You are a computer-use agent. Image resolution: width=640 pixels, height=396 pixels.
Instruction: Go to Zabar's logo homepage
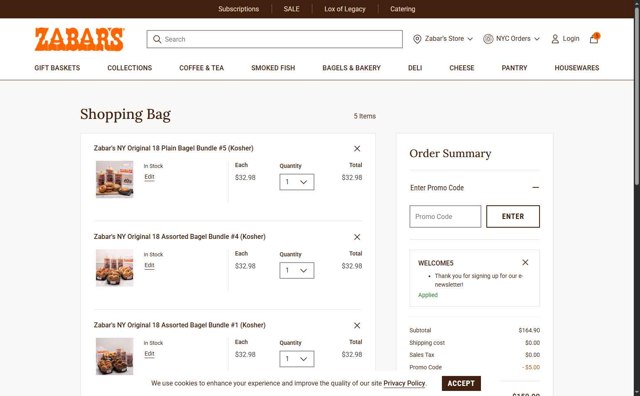point(79,39)
